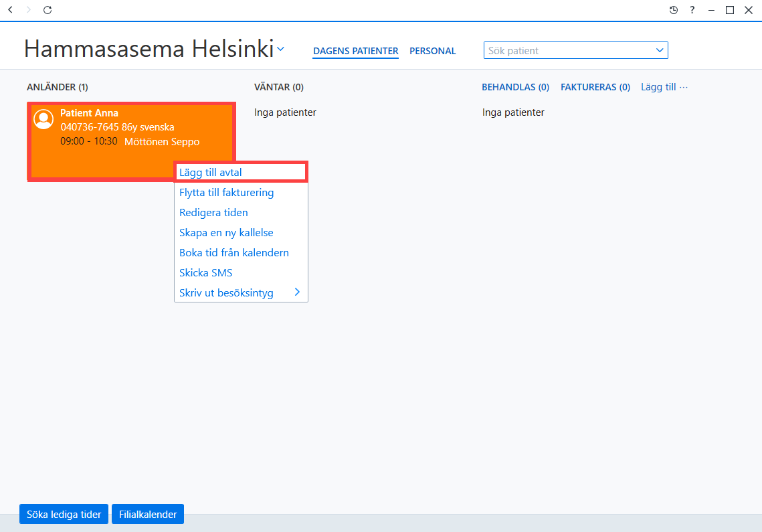Screen dimensions: 762x532
Task: Expand the Skriv ut besöksintyg submenu arrow
Action: click(297, 292)
